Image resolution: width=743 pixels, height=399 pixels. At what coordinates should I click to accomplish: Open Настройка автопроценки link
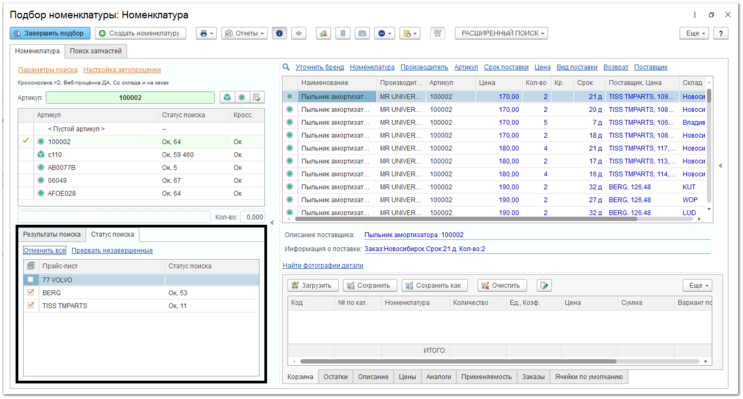tap(122, 70)
